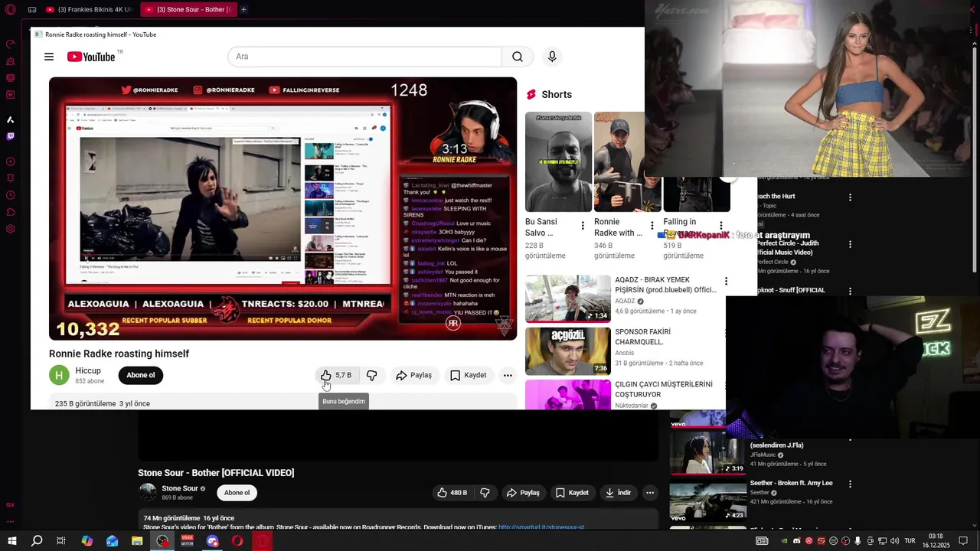Open extensions cube icon in sidebar

pyautogui.click(x=11, y=212)
